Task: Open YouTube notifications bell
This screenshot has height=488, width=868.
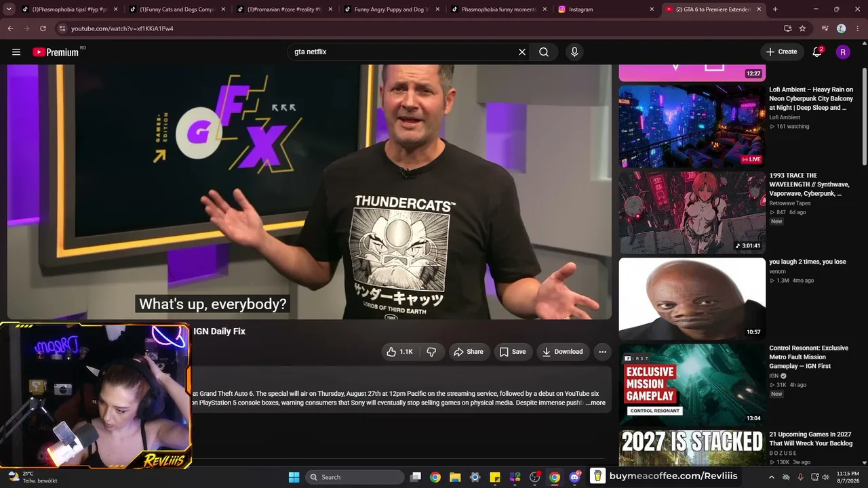Action: click(x=818, y=52)
